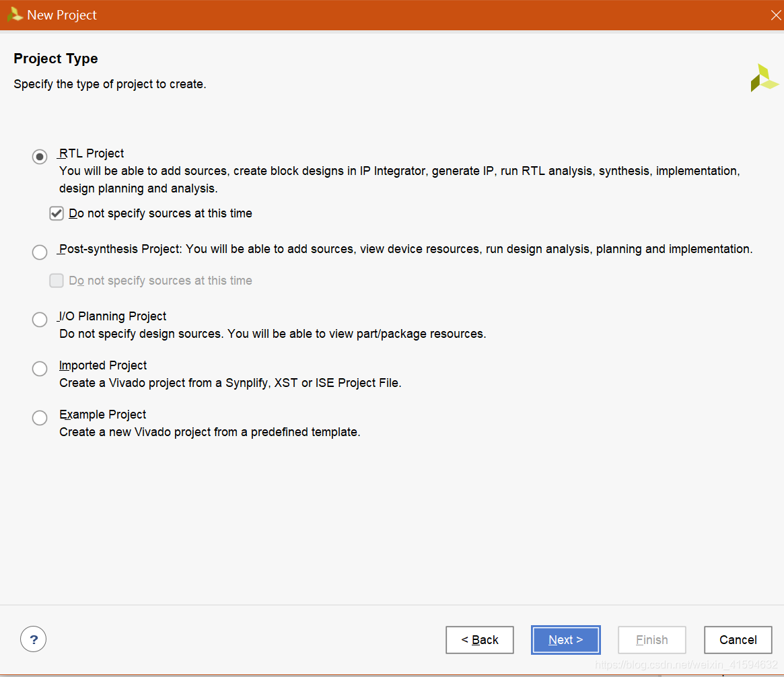Image resolution: width=784 pixels, height=677 pixels.
Task: Cancel the New Project wizard
Action: coord(738,639)
